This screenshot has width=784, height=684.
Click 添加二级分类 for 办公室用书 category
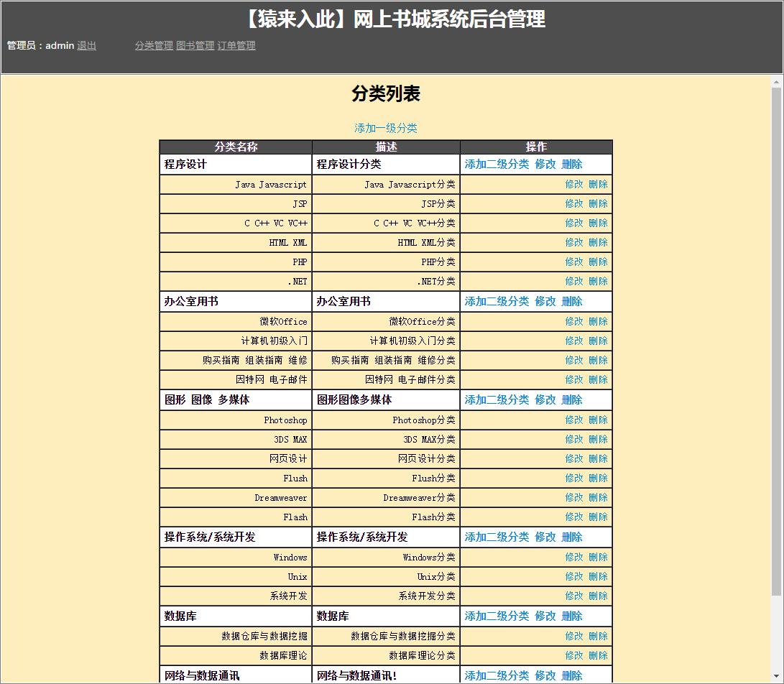pos(497,301)
